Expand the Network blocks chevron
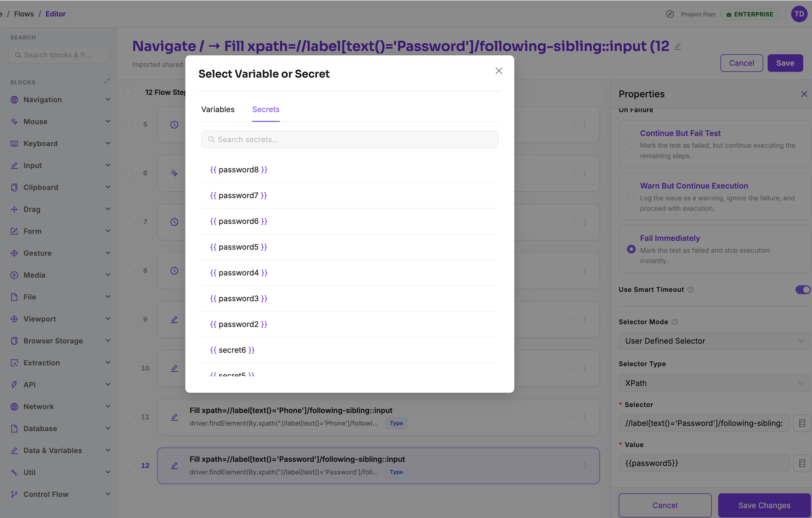This screenshot has width=812, height=518. coord(108,406)
